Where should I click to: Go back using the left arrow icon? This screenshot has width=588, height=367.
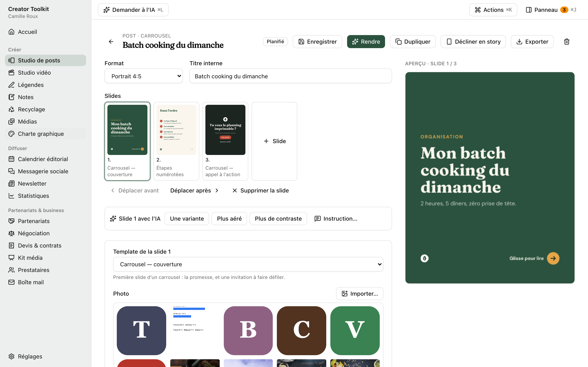click(111, 42)
